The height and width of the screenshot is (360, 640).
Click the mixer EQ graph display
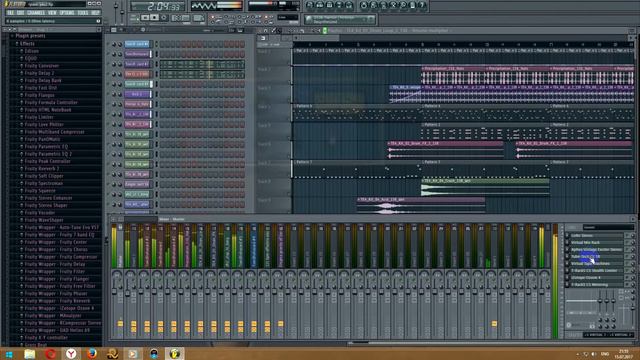pyautogui.click(x=581, y=301)
